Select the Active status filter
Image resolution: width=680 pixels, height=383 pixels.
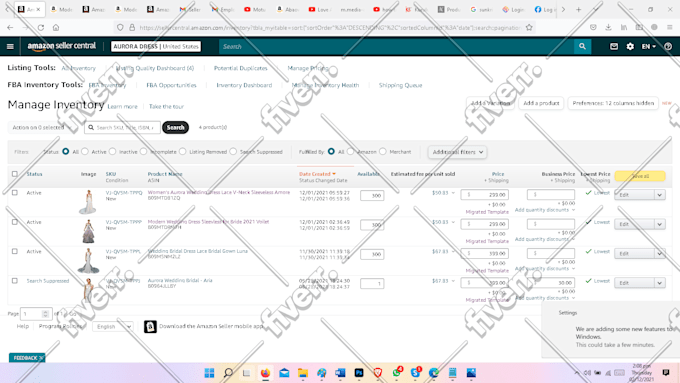[x=85, y=151]
